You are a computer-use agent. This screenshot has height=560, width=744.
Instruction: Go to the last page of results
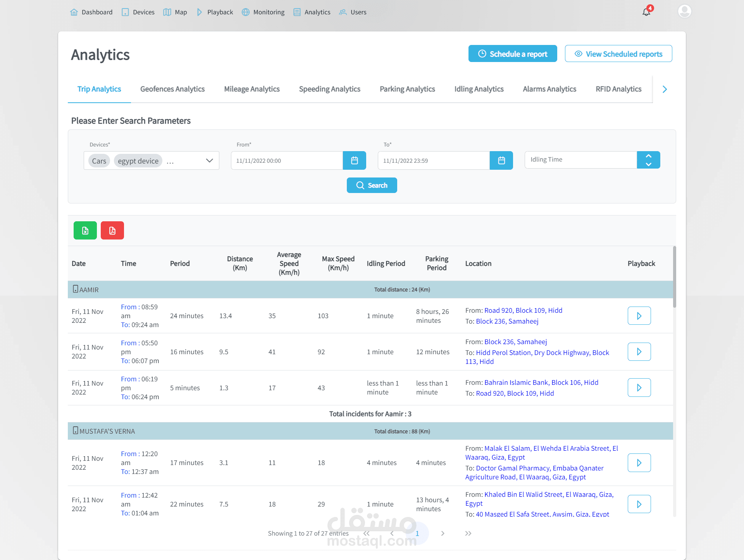(468, 533)
